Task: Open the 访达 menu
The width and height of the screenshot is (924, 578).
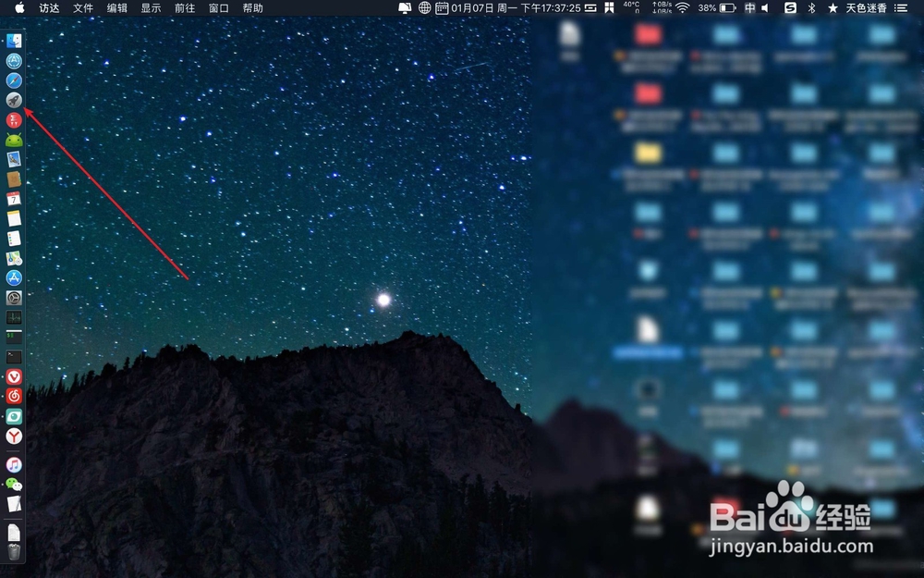Action: pyautogui.click(x=49, y=7)
